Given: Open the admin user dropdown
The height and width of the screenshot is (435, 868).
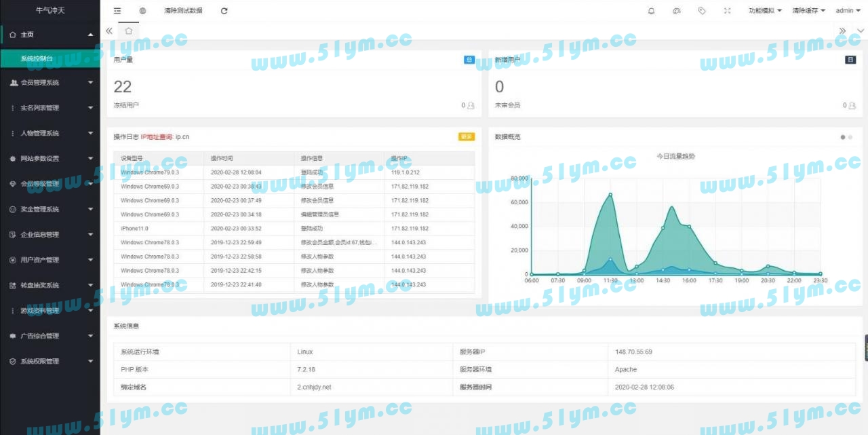Looking at the screenshot, I should (848, 11).
